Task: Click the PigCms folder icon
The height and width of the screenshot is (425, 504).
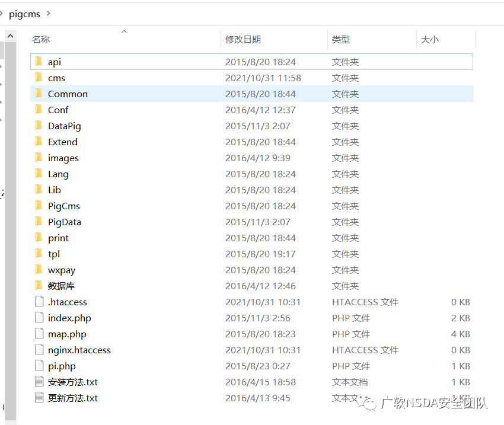Action: [39, 205]
